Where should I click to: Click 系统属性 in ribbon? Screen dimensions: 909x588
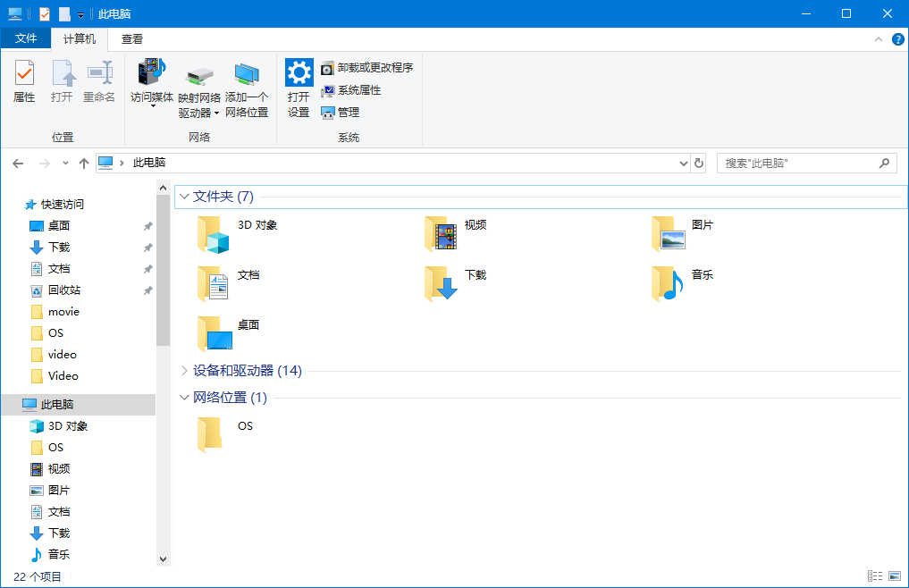pyautogui.click(x=350, y=90)
